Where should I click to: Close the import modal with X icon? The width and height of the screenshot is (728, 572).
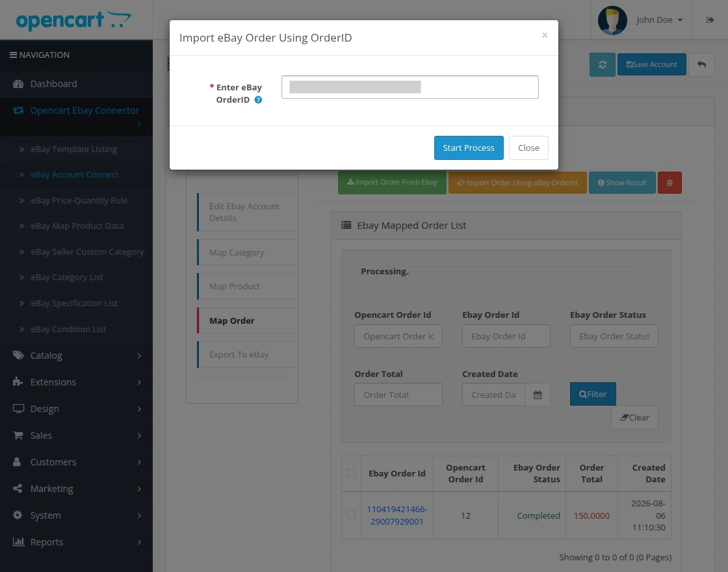(x=545, y=35)
